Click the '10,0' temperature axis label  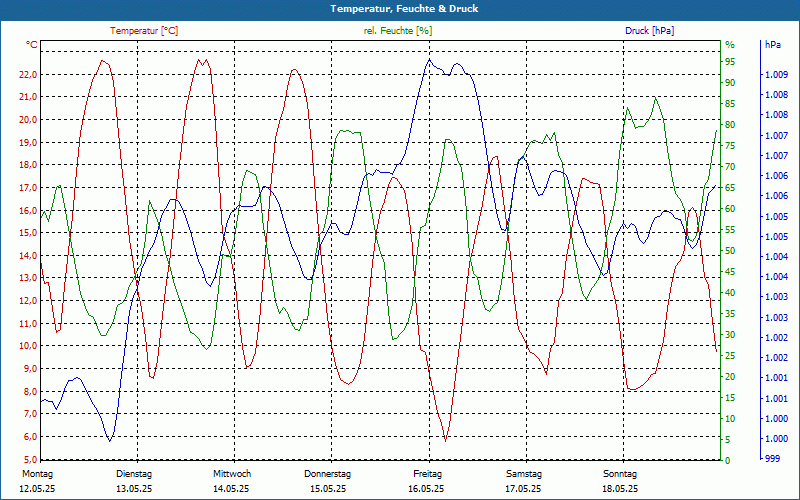(28, 346)
